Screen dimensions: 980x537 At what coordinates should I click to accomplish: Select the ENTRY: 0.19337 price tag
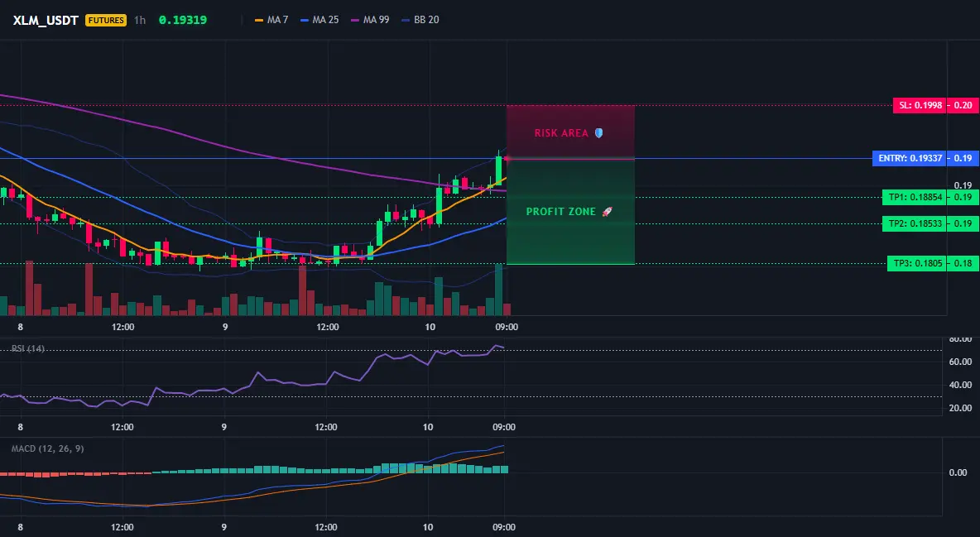pyautogui.click(x=910, y=158)
